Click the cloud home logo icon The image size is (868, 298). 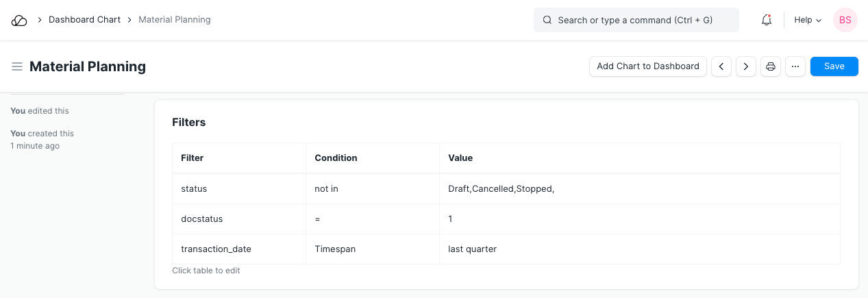pos(19,21)
